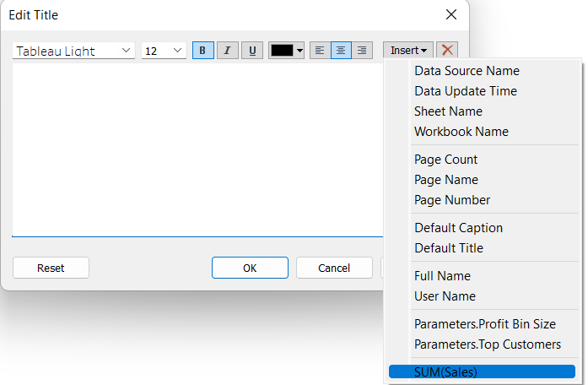This screenshot has width=588, height=385.
Task: Open the black text color picker
Action: pos(286,51)
